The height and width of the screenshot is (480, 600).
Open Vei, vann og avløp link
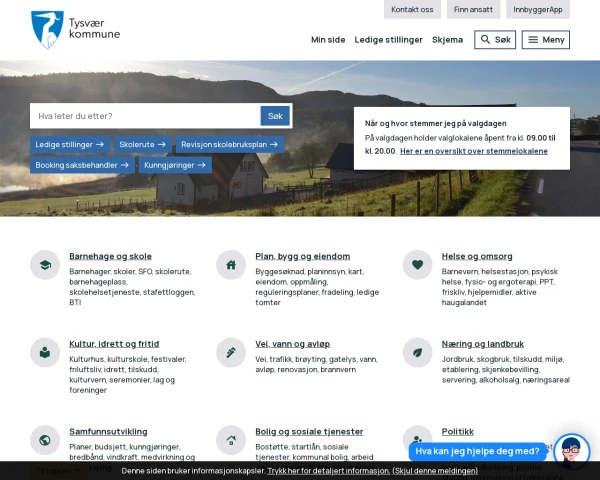pyautogui.click(x=292, y=344)
